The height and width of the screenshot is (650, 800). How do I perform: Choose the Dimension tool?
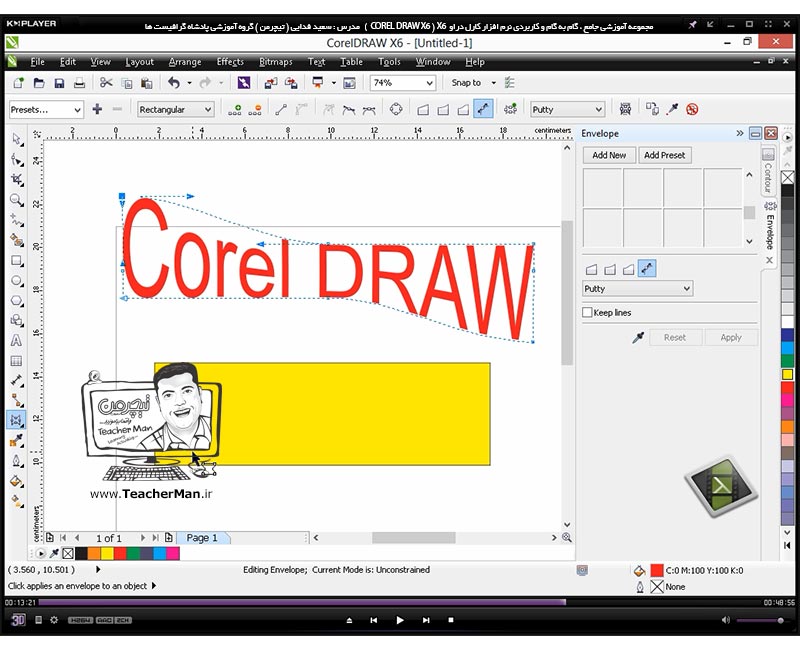tap(16, 381)
